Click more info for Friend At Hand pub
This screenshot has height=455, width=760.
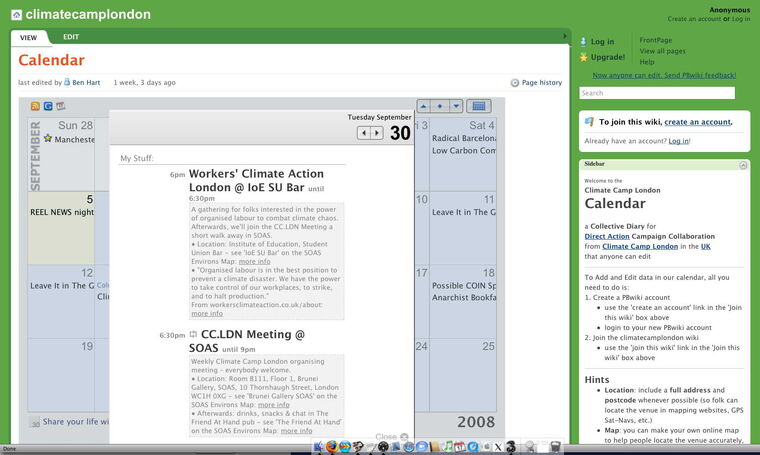(x=296, y=431)
